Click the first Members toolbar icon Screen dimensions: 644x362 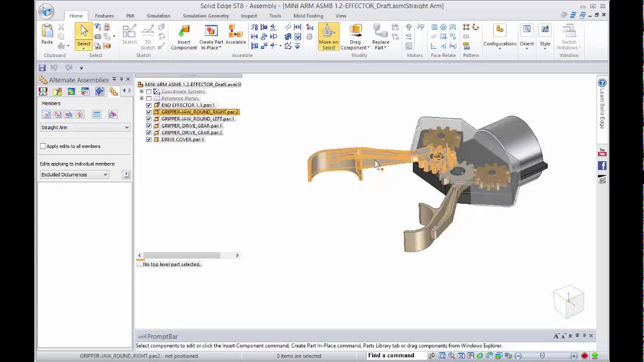[47, 115]
